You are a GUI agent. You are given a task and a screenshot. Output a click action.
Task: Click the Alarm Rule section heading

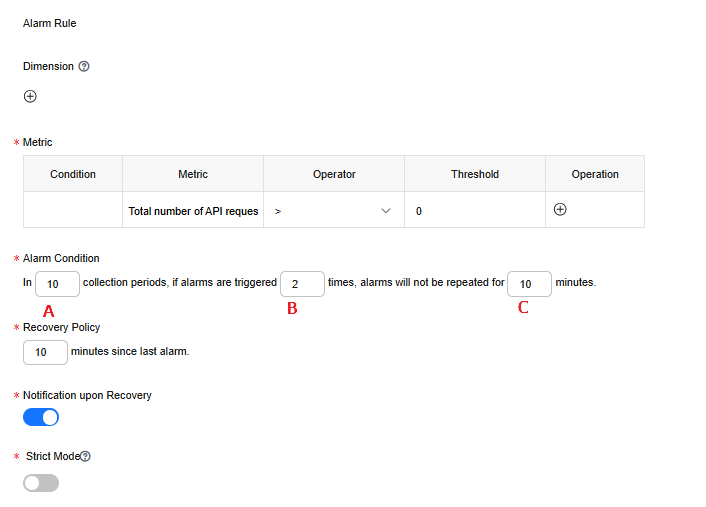tap(50, 23)
